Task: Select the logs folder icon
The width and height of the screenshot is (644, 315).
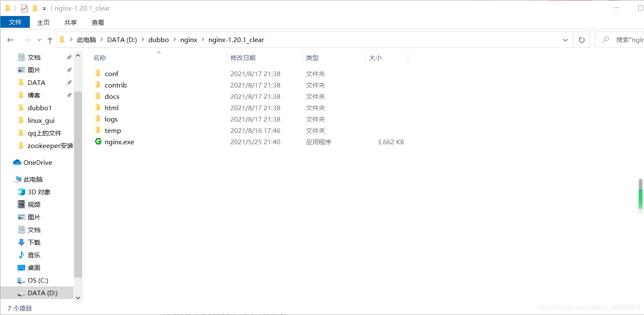Action: click(98, 119)
